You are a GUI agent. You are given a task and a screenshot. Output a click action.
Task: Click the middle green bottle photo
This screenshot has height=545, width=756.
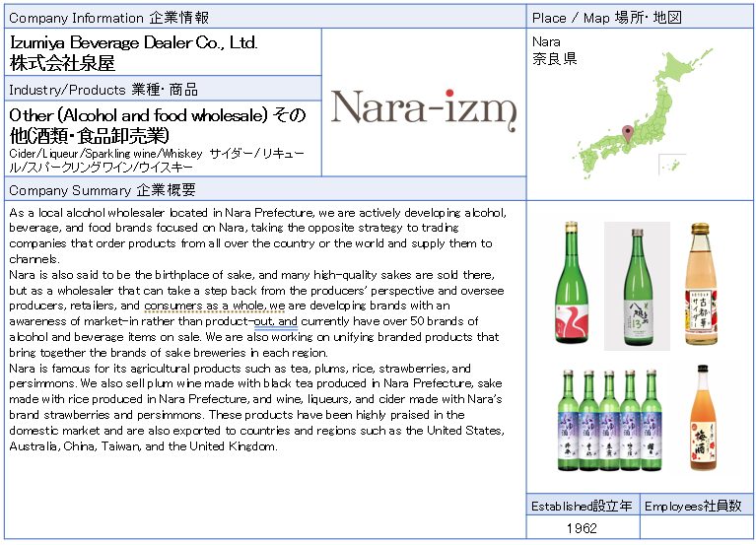pos(636,285)
